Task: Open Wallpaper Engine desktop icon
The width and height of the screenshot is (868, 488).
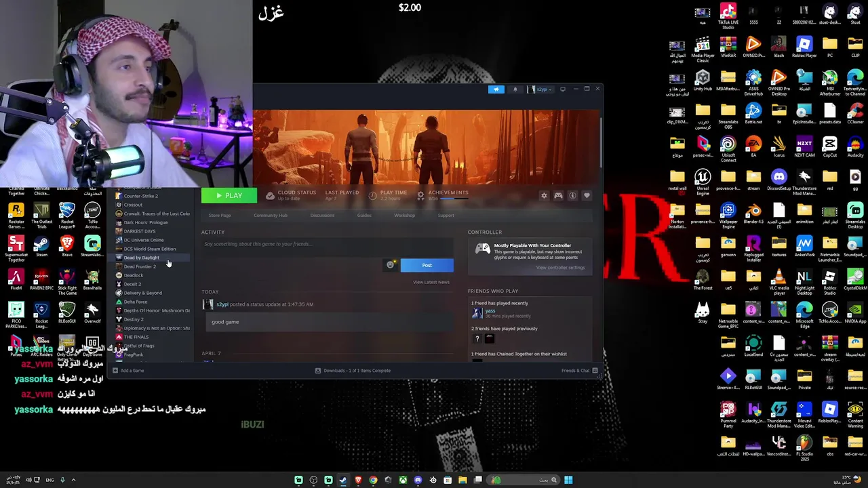Action: coord(728,216)
